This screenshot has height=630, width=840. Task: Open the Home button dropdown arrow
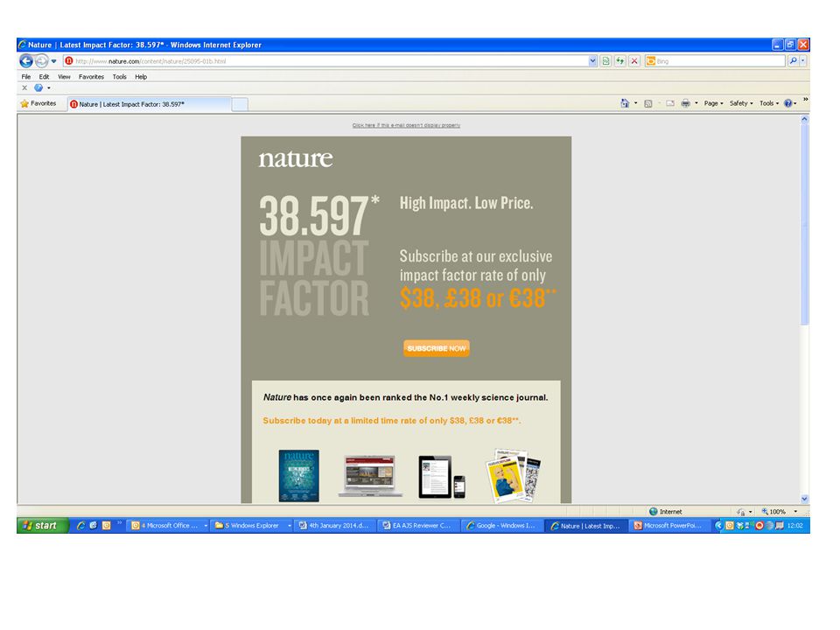636,103
